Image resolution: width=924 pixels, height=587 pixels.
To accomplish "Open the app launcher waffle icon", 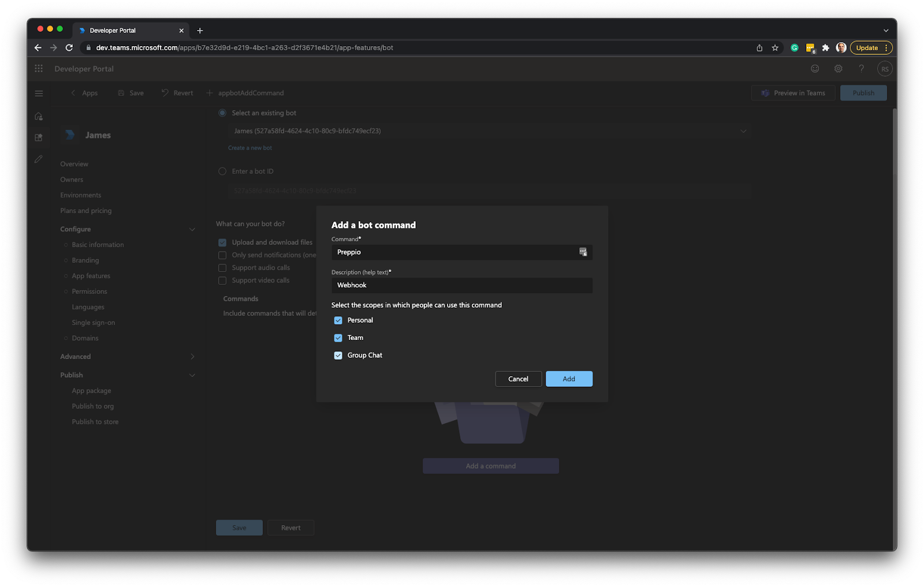I will pos(38,68).
